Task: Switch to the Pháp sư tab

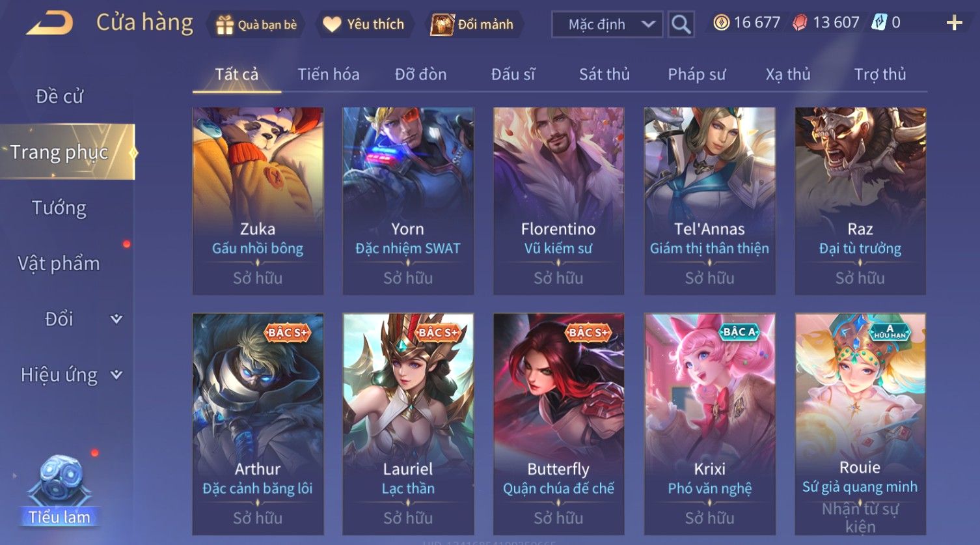Action: 696,74
